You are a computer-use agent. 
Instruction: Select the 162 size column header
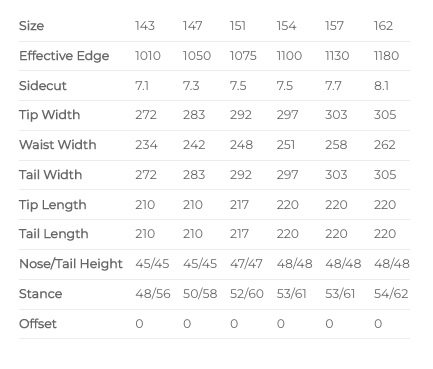click(383, 26)
